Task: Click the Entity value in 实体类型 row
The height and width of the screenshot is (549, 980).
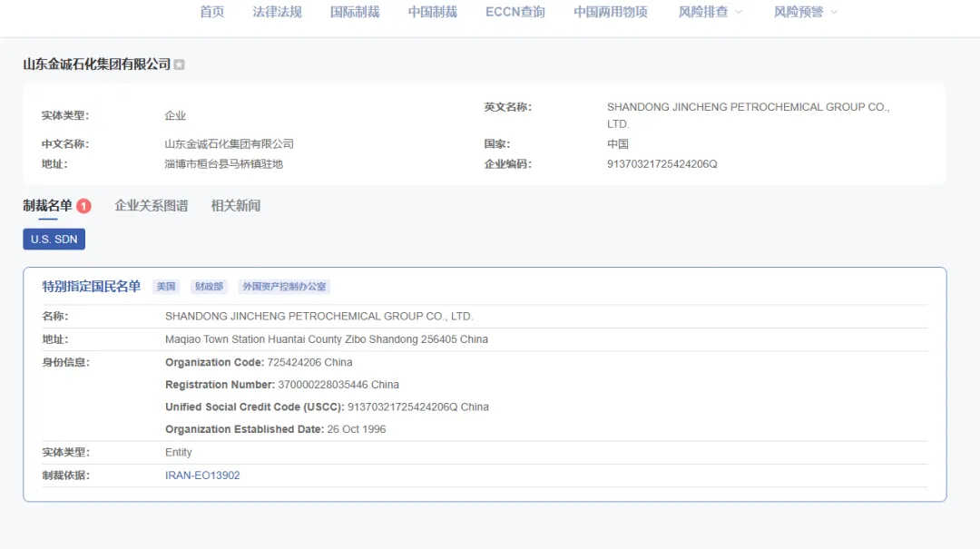Action: tap(178, 452)
